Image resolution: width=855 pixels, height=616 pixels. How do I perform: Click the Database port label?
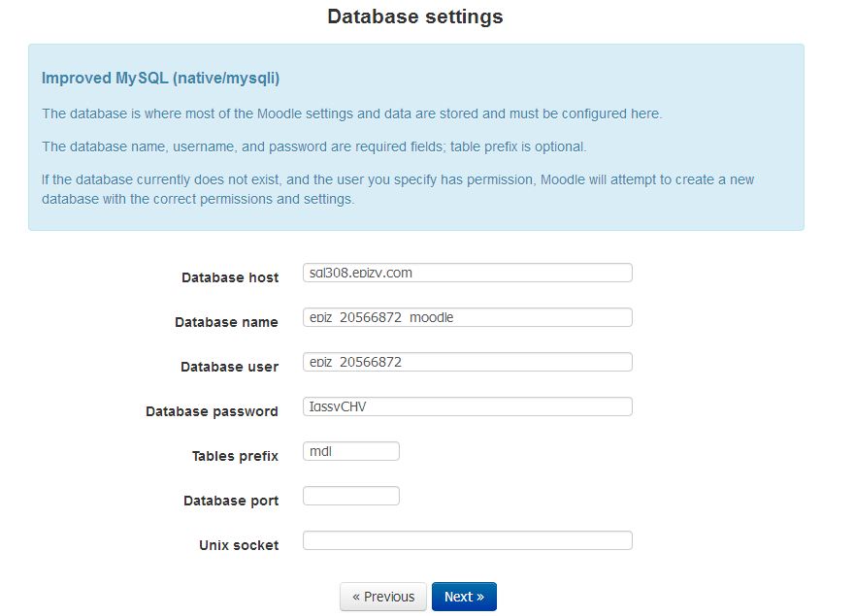click(x=231, y=501)
